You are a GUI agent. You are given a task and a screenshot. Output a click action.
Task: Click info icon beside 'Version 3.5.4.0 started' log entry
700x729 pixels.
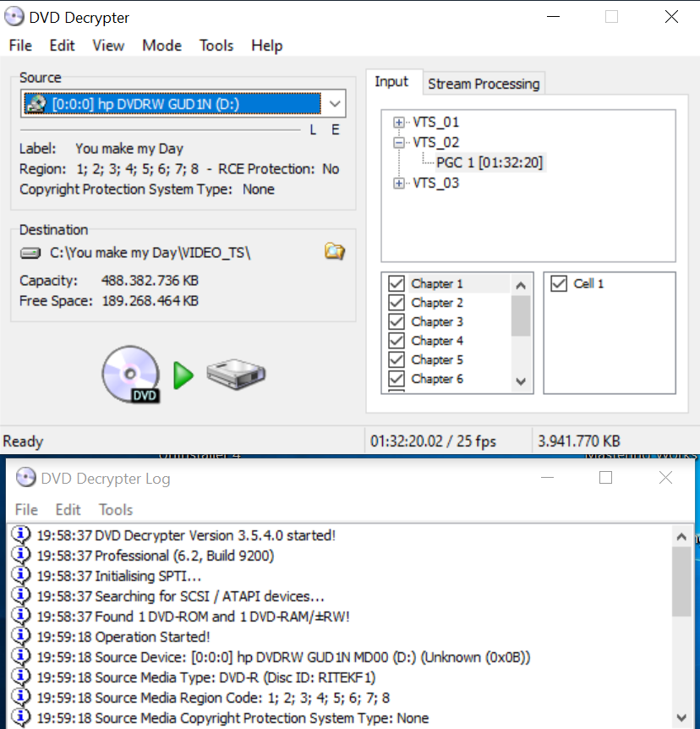click(21, 535)
